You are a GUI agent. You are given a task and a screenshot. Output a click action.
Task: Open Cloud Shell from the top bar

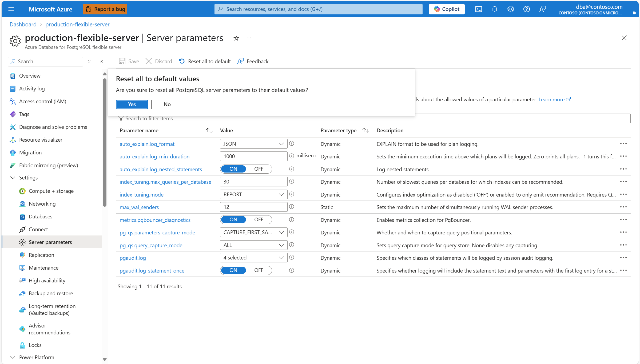(x=478, y=9)
